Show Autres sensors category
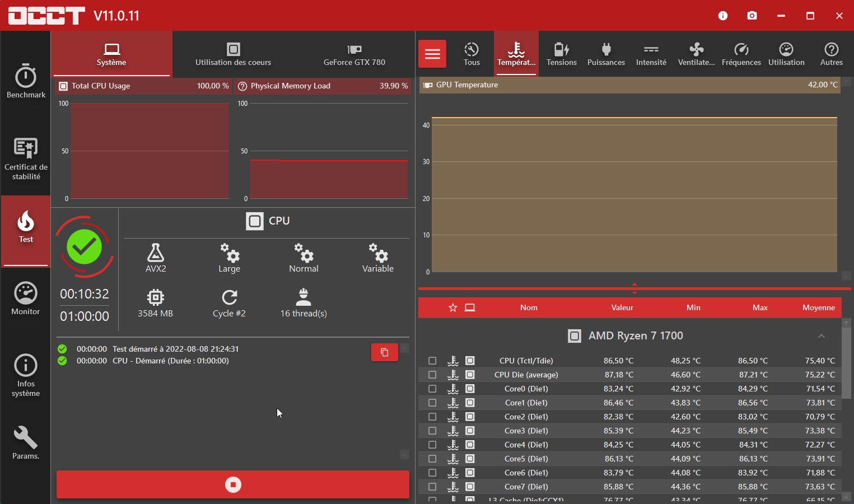 [832, 54]
